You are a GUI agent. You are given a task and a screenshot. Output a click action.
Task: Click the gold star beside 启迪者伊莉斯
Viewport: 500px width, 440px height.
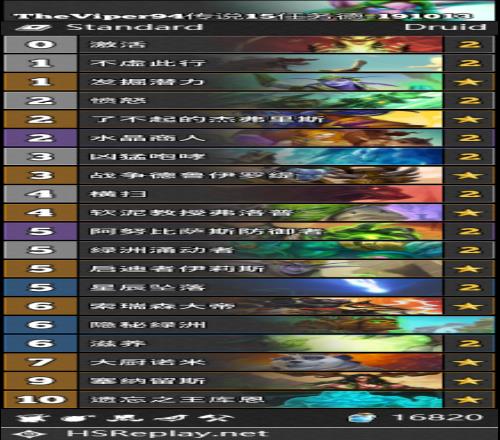coord(469,269)
